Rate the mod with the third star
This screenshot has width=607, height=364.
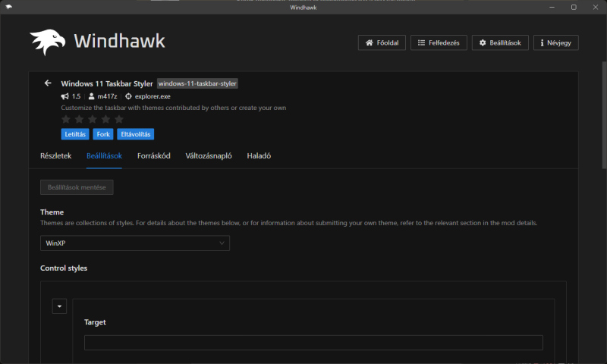tap(93, 119)
